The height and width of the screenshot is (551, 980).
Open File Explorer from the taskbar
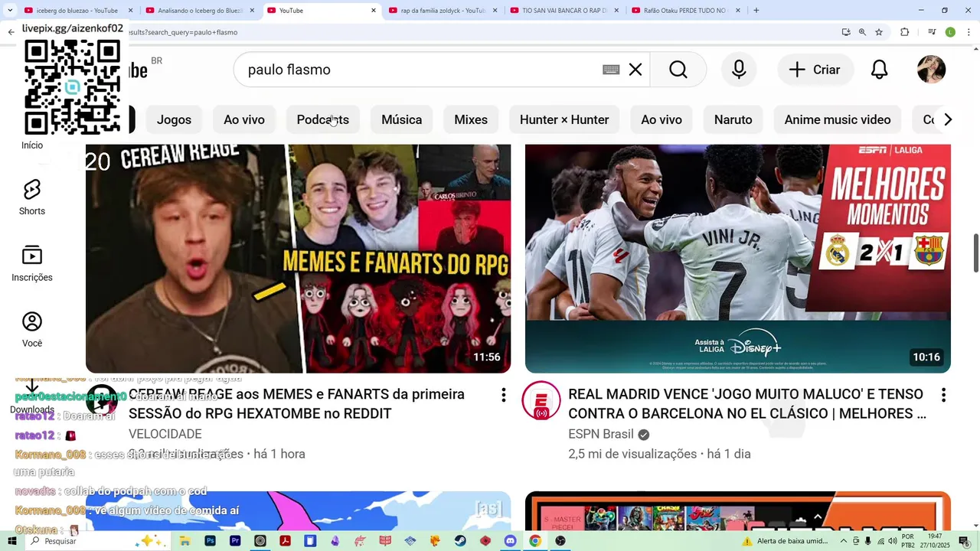(x=185, y=541)
